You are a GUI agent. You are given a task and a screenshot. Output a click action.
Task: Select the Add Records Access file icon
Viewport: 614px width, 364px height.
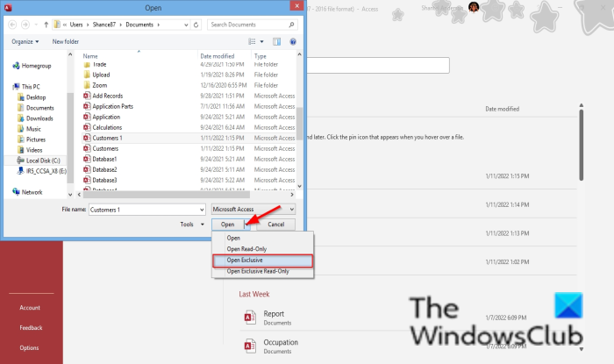87,96
